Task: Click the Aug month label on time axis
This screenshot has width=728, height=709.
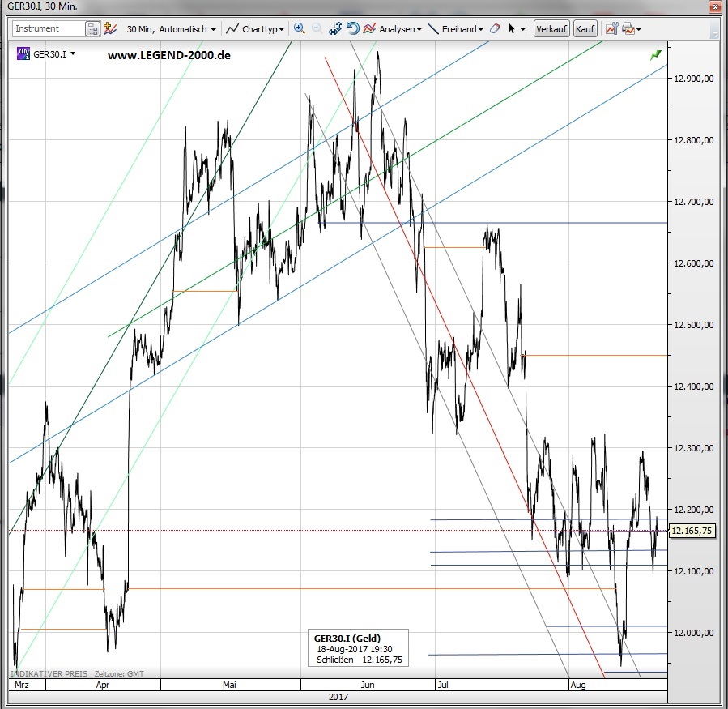Action: pos(578,685)
